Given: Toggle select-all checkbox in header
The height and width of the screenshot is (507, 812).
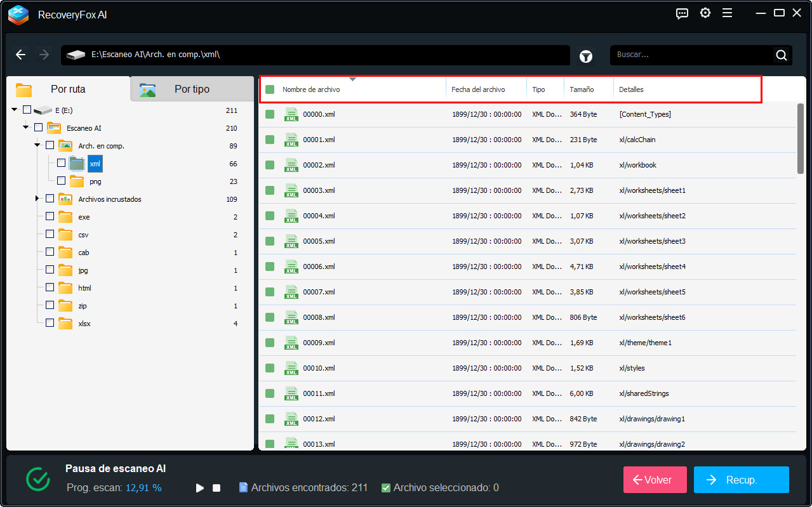Looking at the screenshot, I should 270,89.
